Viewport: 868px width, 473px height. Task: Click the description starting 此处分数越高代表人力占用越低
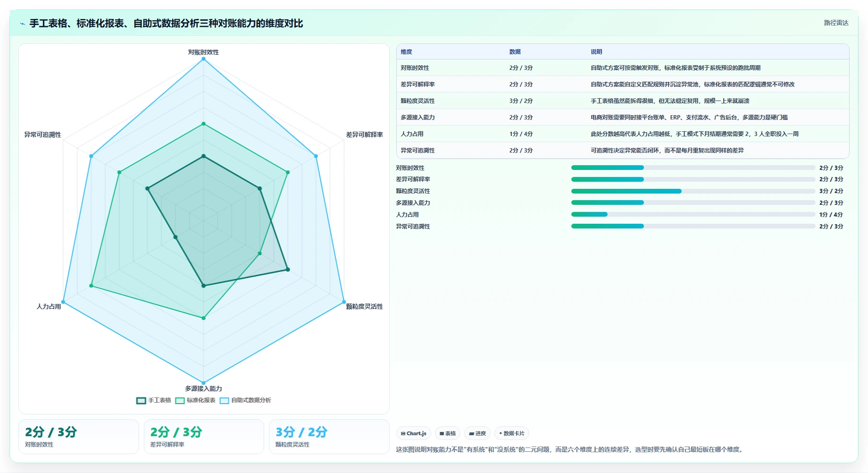(694, 134)
